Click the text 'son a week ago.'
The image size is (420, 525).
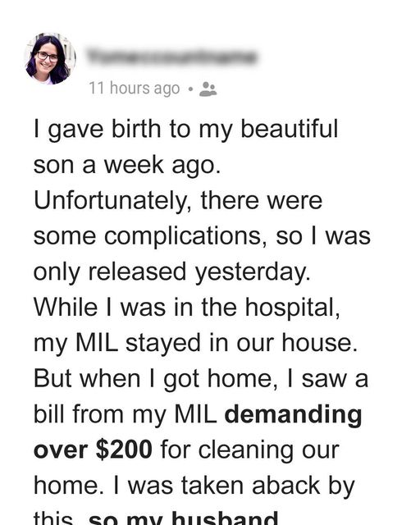127,165
